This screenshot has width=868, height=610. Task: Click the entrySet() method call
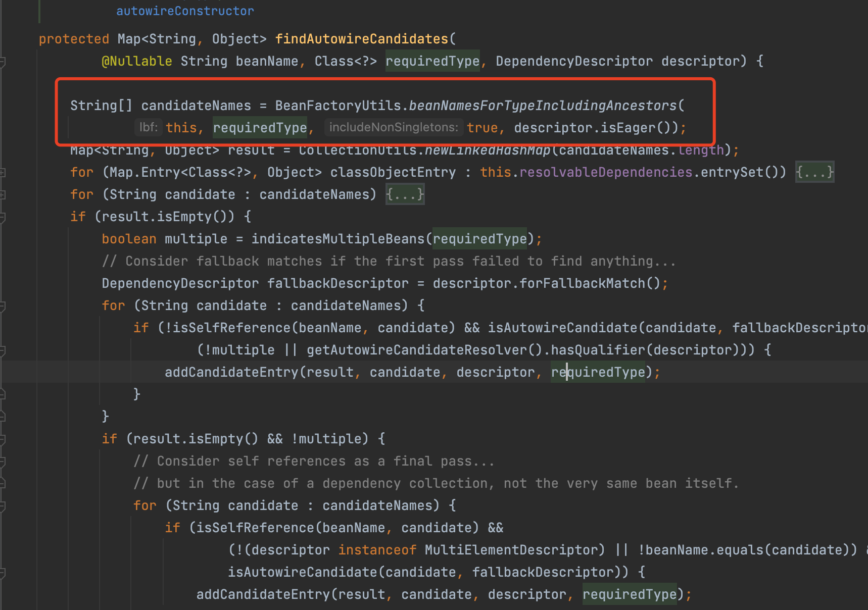click(x=739, y=172)
